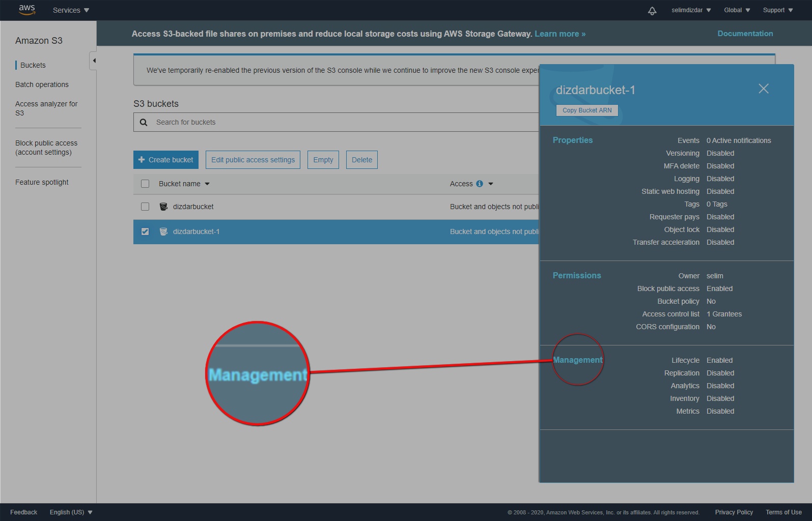Open the Terms of Use link
The width and height of the screenshot is (812, 521).
click(783, 512)
